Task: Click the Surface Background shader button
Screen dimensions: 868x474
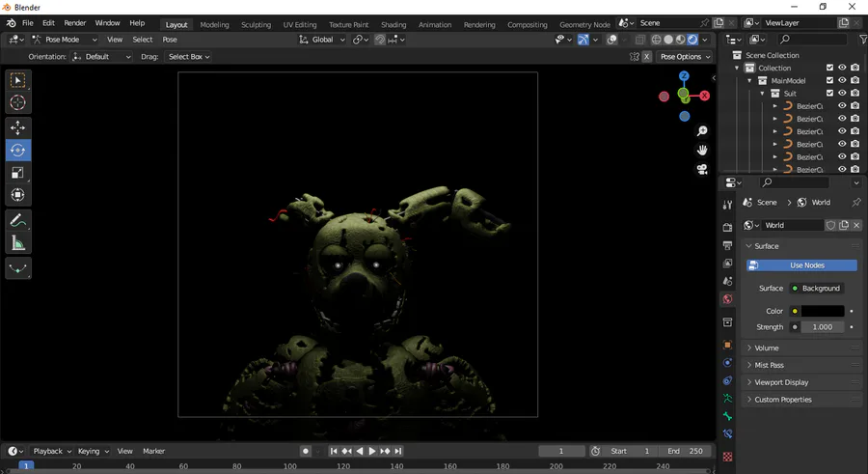Action: point(817,289)
